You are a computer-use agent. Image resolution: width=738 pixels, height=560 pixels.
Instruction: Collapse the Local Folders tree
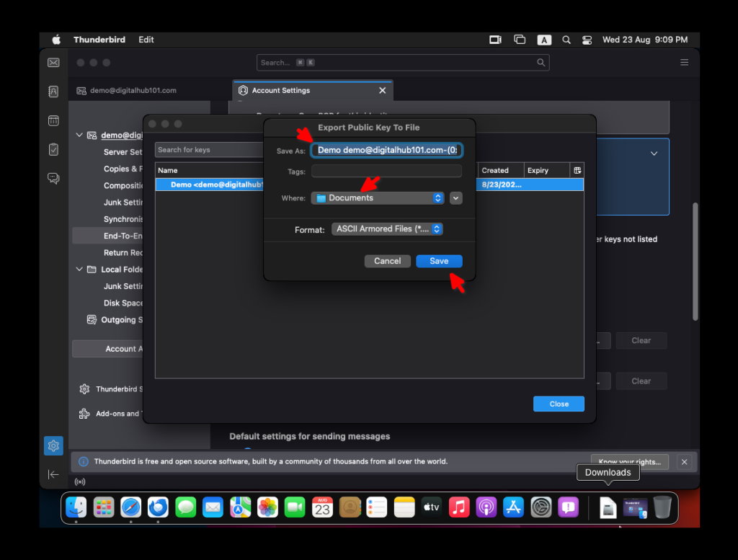[79, 269]
